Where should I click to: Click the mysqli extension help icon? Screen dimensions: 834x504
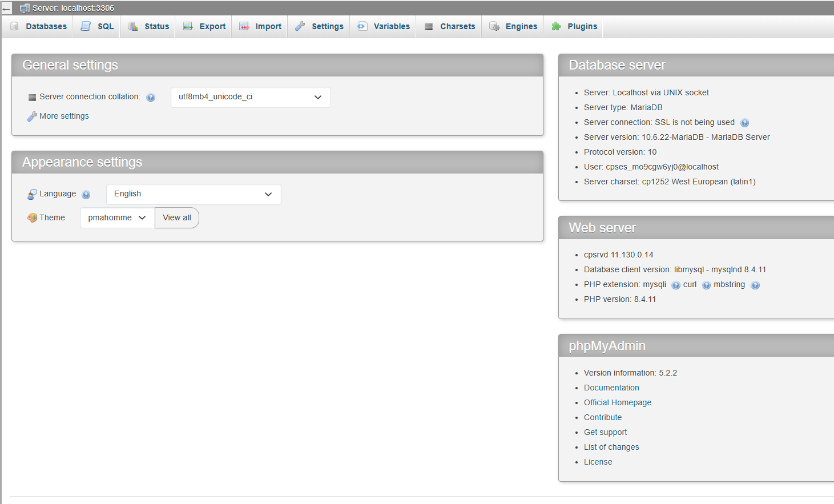[x=676, y=285]
